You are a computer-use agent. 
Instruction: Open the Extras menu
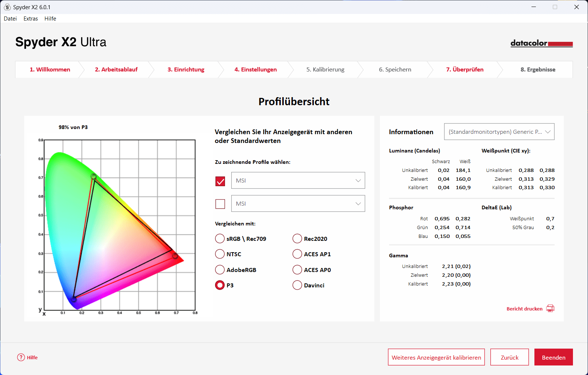click(x=31, y=19)
